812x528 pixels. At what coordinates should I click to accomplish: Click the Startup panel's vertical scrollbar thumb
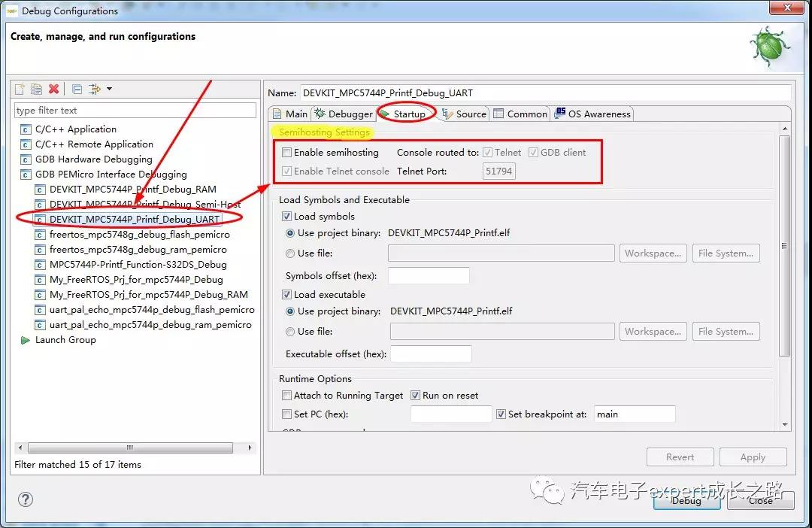click(x=785, y=246)
